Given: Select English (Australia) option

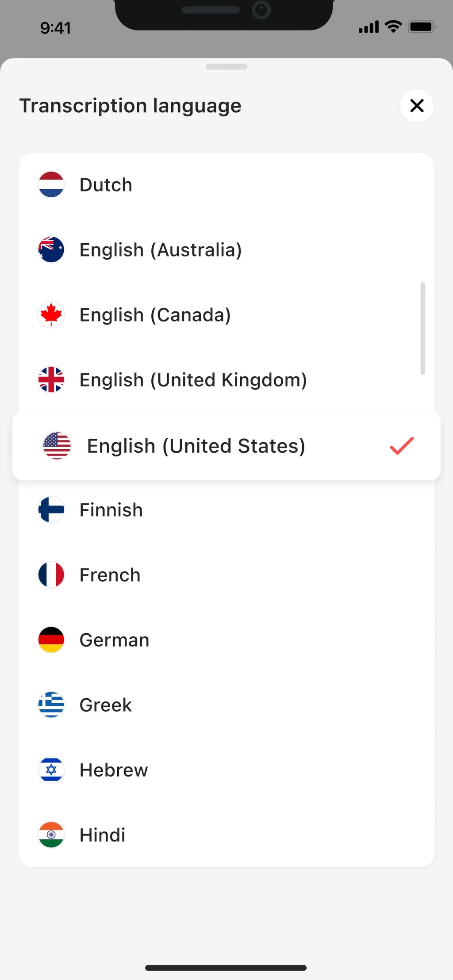Looking at the screenshot, I should click(226, 249).
